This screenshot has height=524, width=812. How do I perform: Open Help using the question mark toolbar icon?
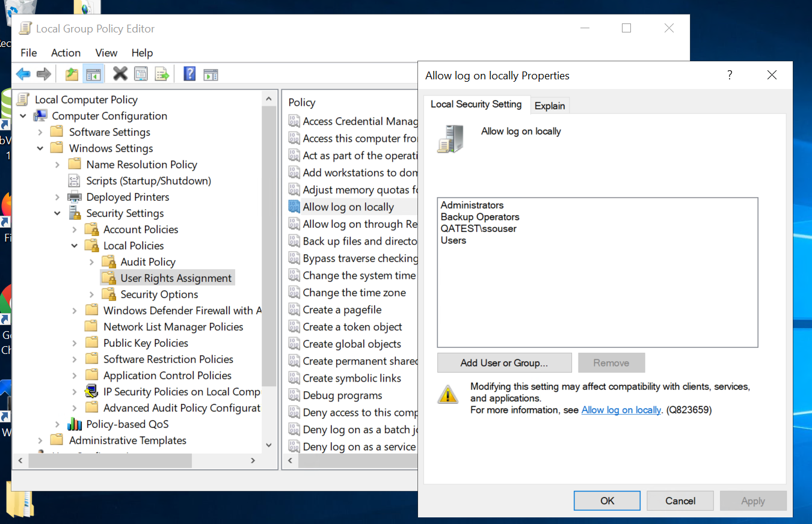tap(189, 73)
